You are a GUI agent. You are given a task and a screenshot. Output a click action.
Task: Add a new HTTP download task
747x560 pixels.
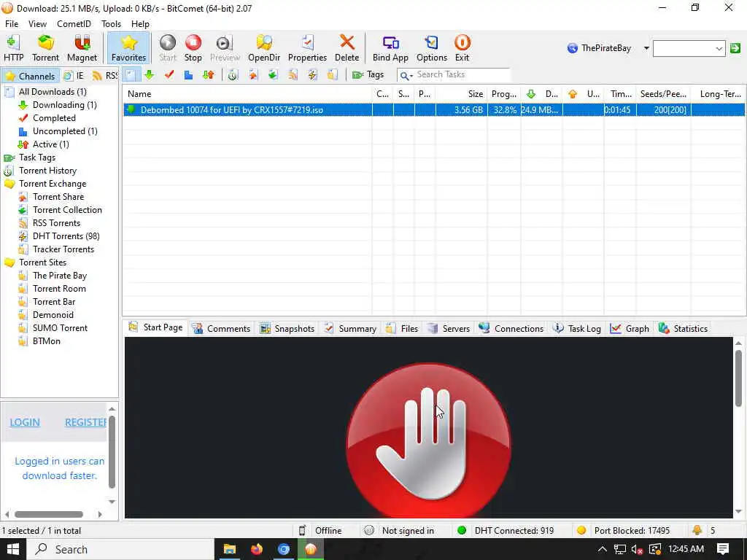click(13, 48)
